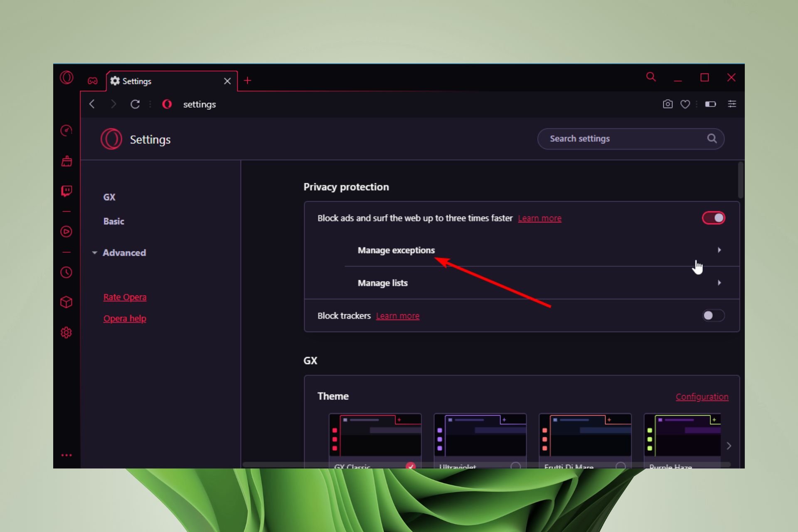Open theme Configuration link

[x=702, y=397]
